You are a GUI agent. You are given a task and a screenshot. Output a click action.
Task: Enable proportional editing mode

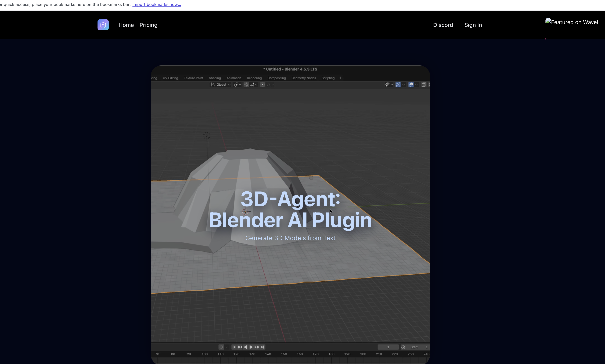pyautogui.click(x=263, y=84)
